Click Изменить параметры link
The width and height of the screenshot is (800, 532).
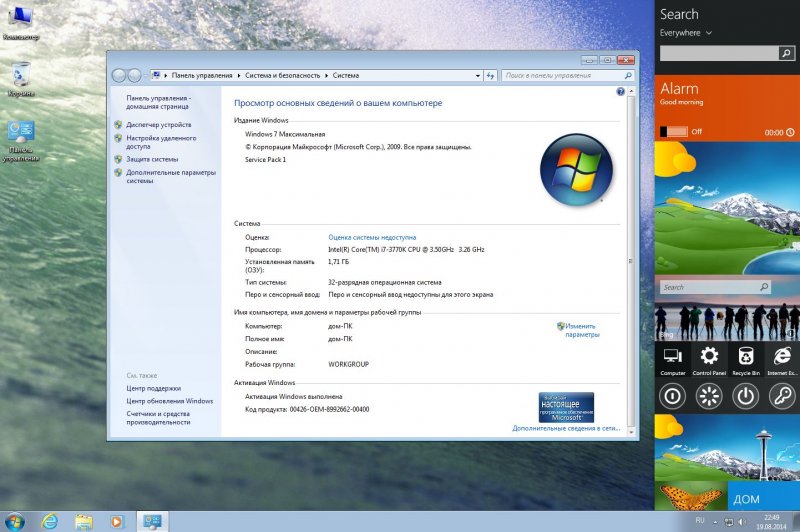(x=582, y=330)
